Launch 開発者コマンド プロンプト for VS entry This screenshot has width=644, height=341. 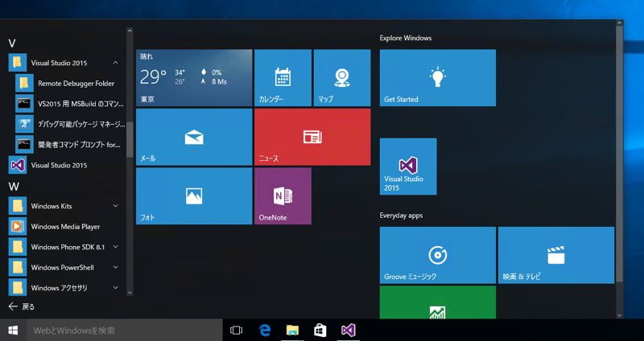click(x=70, y=145)
